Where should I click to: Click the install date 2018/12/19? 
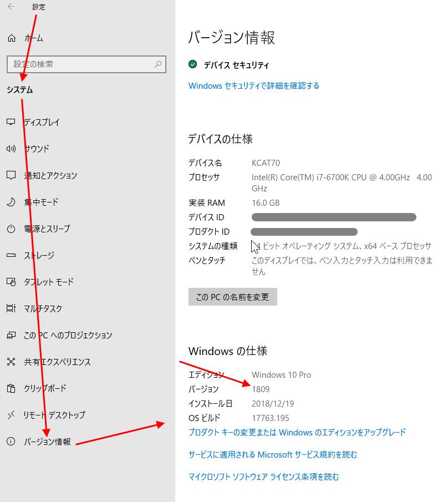click(x=273, y=404)
